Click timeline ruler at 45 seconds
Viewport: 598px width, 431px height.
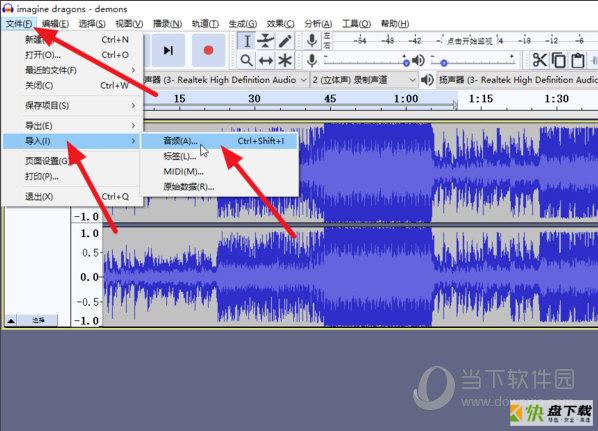330,100
